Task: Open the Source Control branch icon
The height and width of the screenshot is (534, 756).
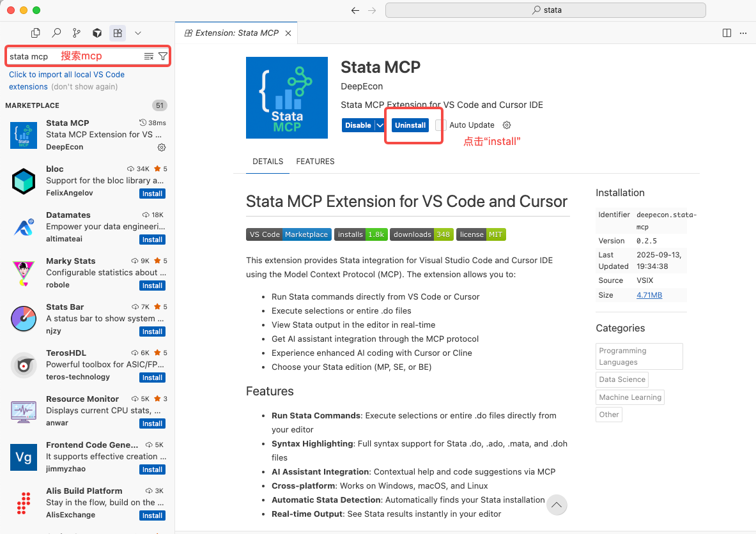Action: [77, 33]
